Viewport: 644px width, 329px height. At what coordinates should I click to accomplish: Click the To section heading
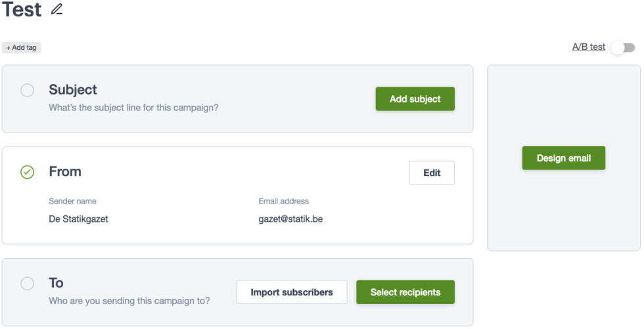[x=56, y=282]
